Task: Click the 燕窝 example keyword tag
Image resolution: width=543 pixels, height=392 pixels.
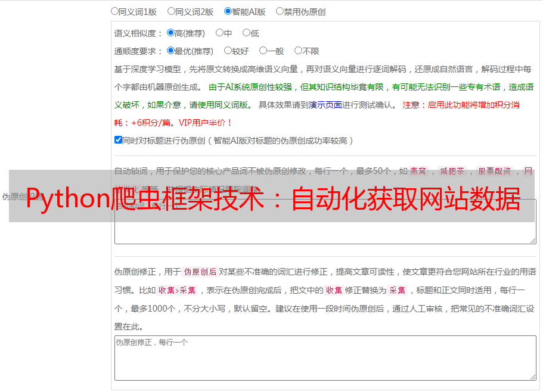Action: coord(418,171)
